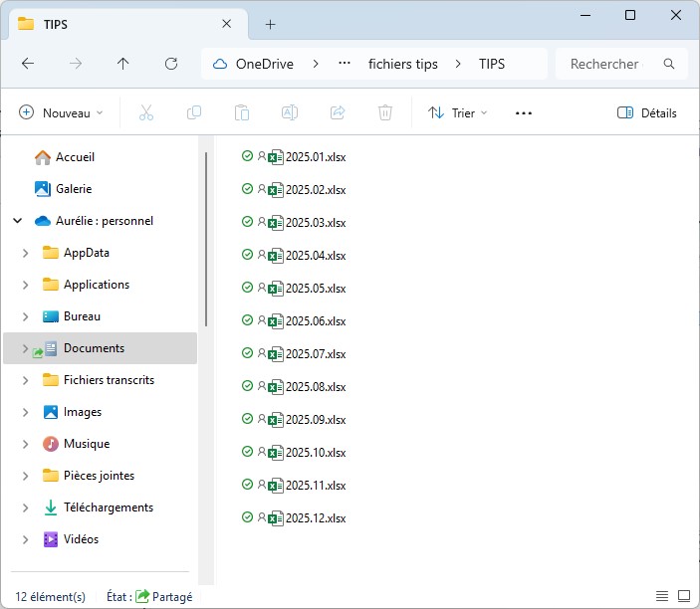Select file 2025.08.xlsx
The image size is (700, 609).
click(316, 386)
